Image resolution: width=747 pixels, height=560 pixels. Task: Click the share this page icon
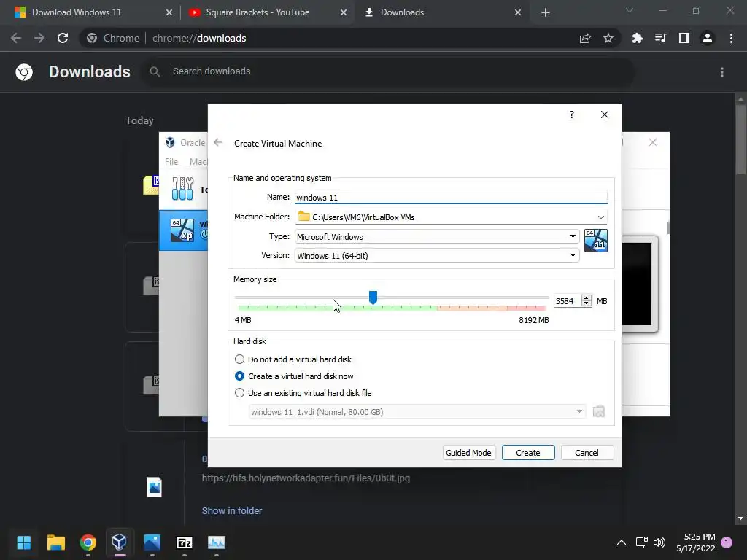(585, 38)
